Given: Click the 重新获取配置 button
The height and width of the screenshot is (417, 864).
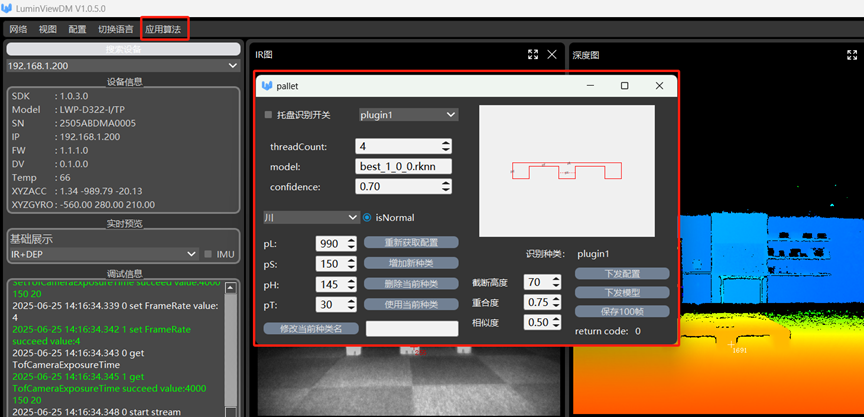Looking at the screenshot, I should [411, 242].
